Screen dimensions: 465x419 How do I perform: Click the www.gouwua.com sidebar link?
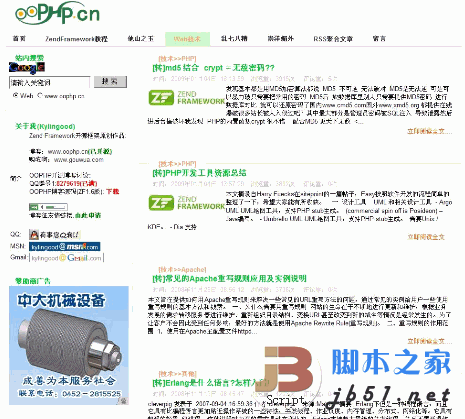[x=79, y=160]
